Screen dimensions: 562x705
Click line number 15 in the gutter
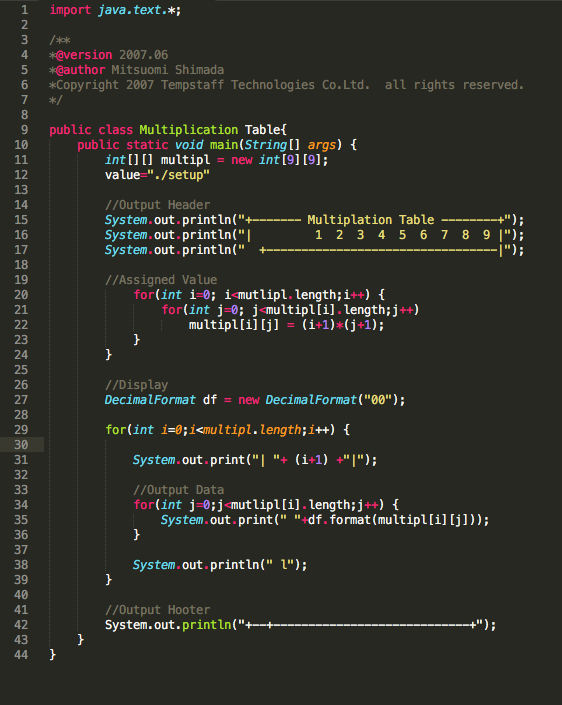[21, 220]
